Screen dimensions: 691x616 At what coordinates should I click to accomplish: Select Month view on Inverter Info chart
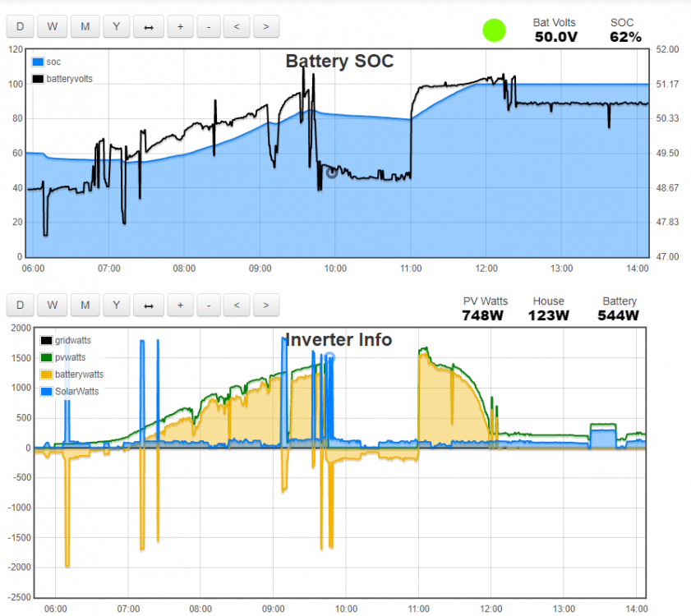point(85,305)
